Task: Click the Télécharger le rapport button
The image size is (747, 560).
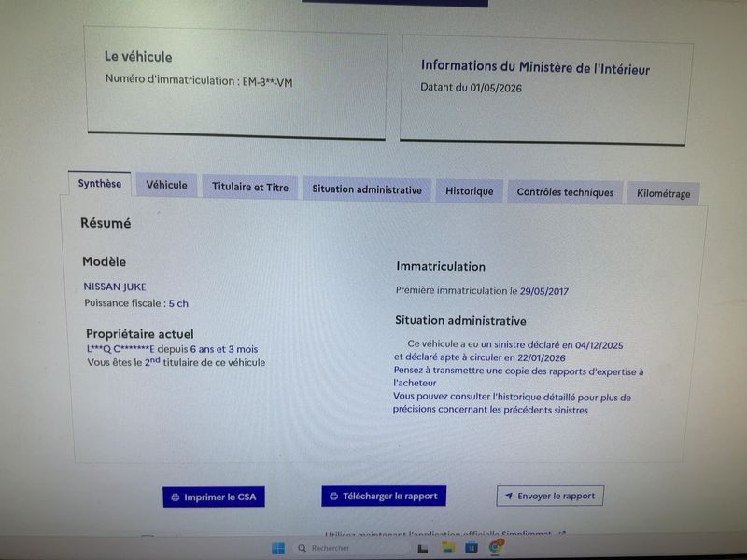Action: [x=384, y=497]
